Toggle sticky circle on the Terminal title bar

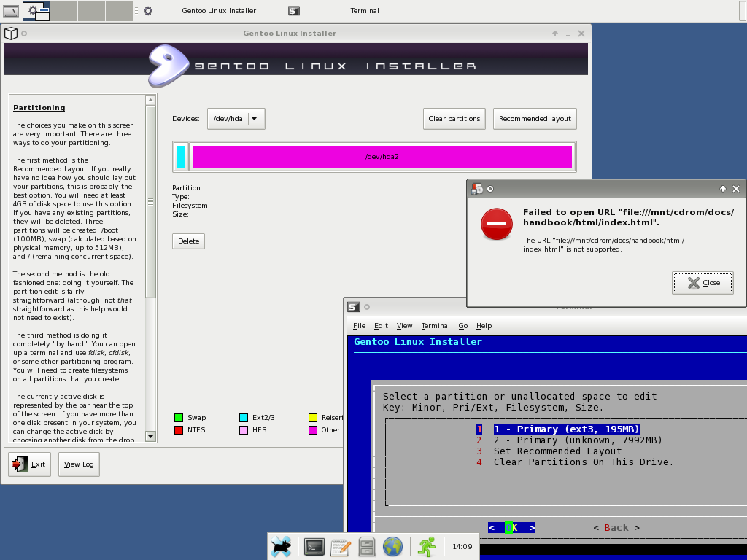point(367,307)
